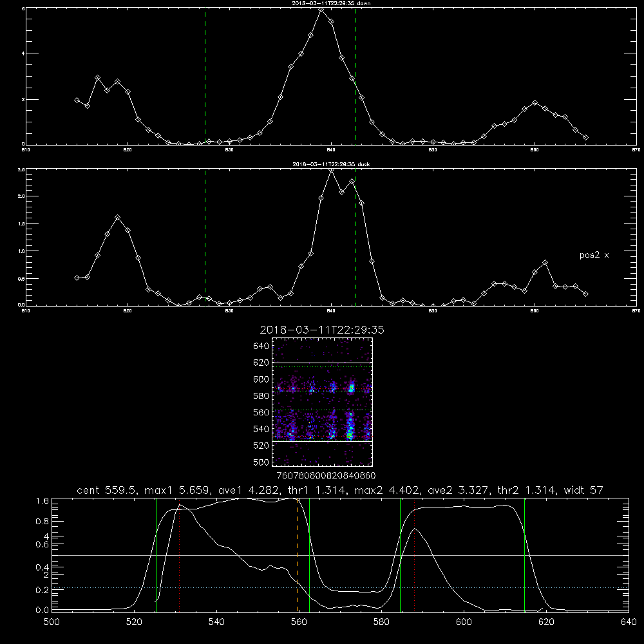Click the '2018-03-11T22:29:35 dusk' plot title

tap(331, 164)
